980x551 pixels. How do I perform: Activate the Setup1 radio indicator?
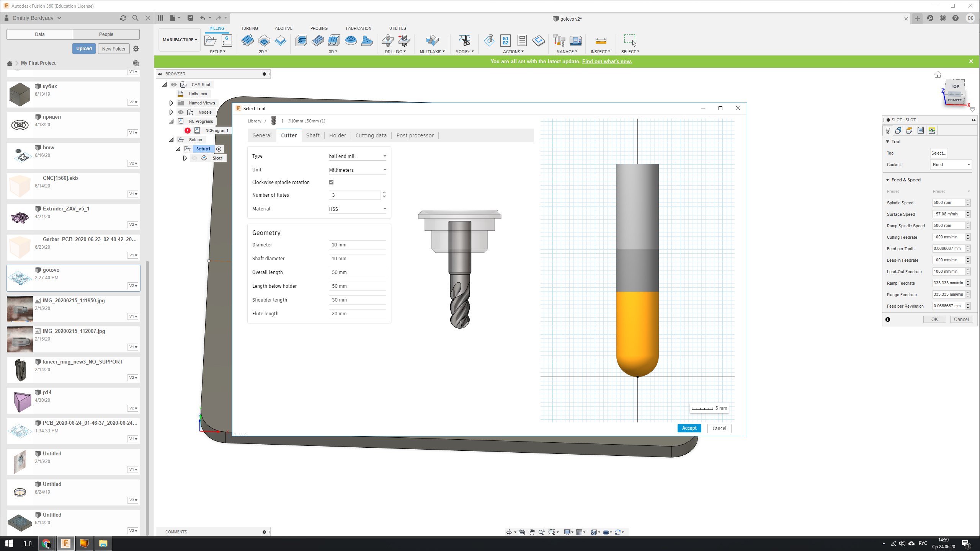pos(219,149)
